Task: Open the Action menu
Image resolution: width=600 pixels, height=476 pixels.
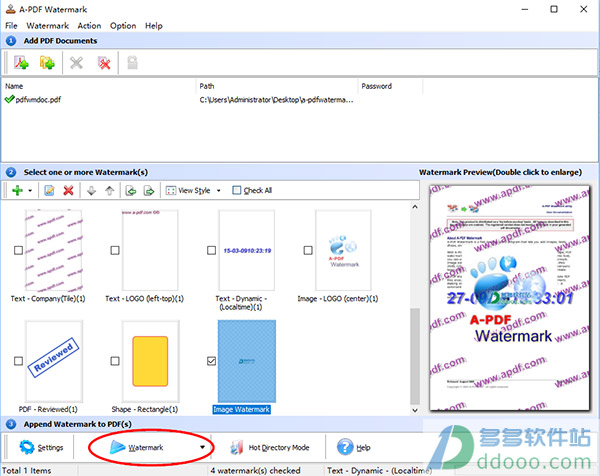Action: click(x=89, y=26)
